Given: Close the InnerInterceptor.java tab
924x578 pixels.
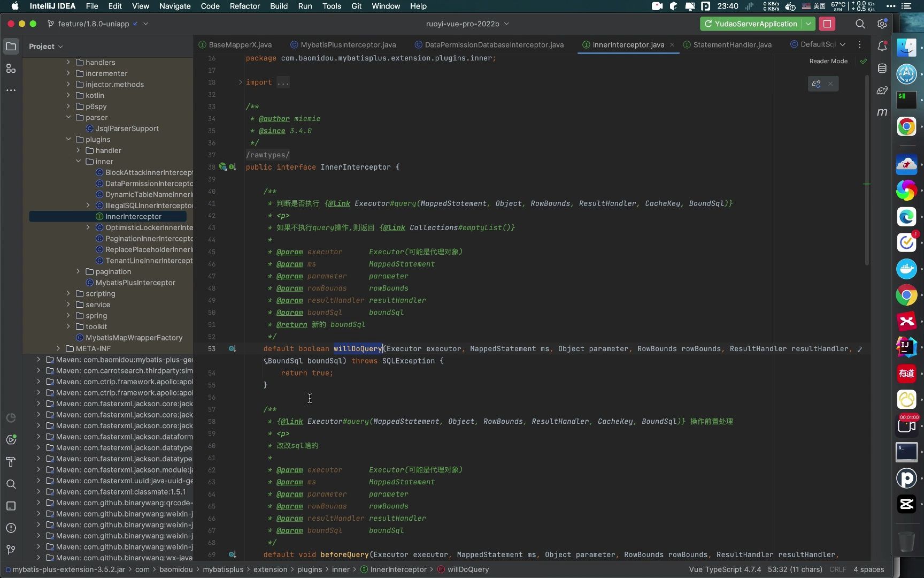Looking at the screenshot, I should 672,44.
